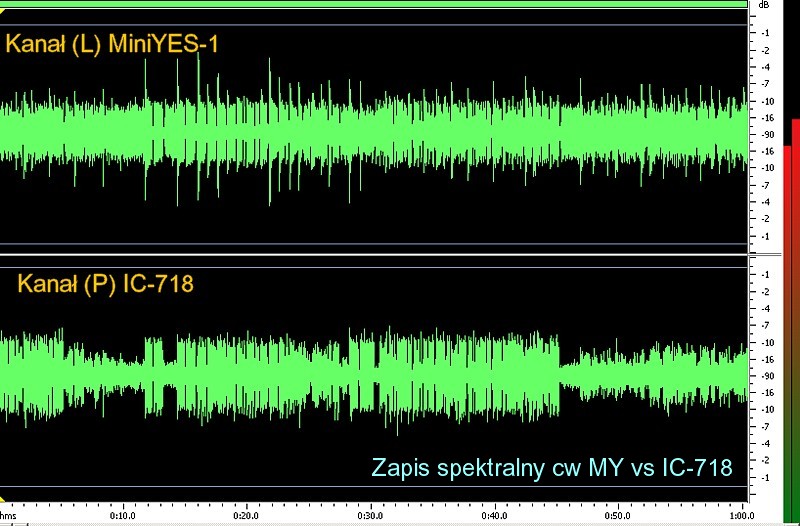Click the hms unit label on the ruler

8,517
